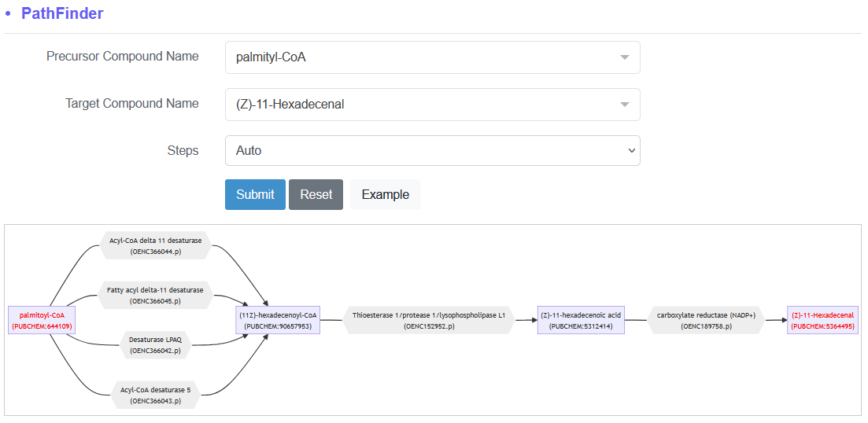Click Fatty acyl delta-11 desaturase node

[x=155, y=296]
